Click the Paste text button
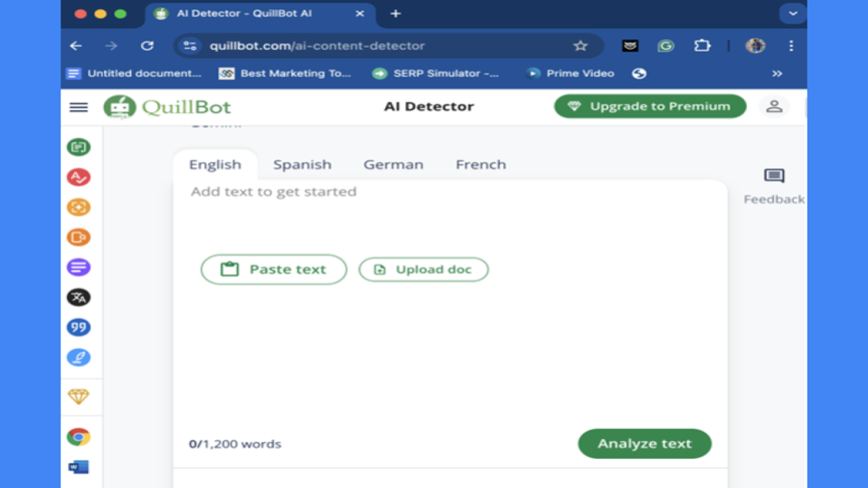868x488 pixels. tap(273, 269)
